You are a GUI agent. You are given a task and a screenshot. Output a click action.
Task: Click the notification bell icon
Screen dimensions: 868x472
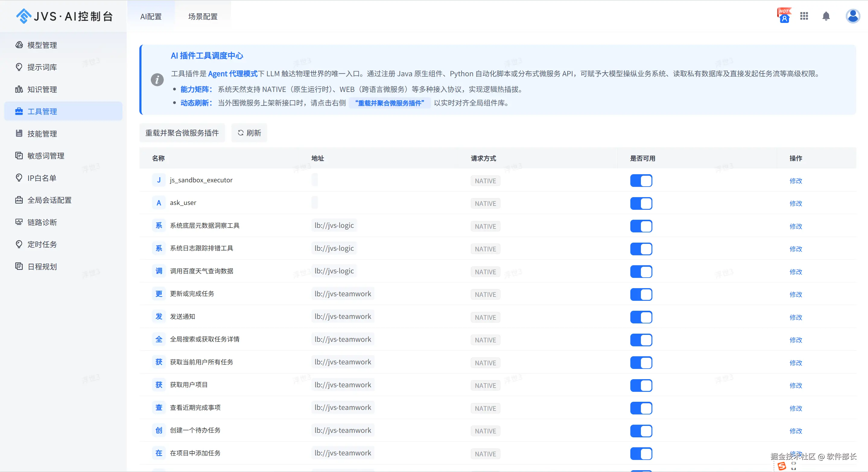825,16
